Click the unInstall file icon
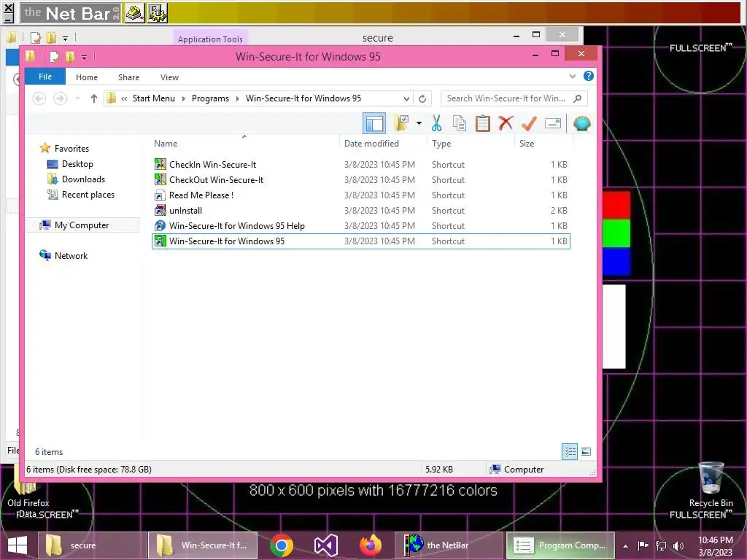This screenshot has height=560, width=747. (x=160, y=210)
